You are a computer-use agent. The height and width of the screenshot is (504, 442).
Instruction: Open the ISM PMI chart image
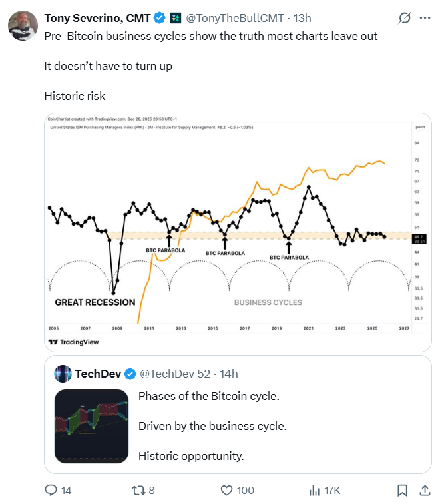[x=238, y=226]
